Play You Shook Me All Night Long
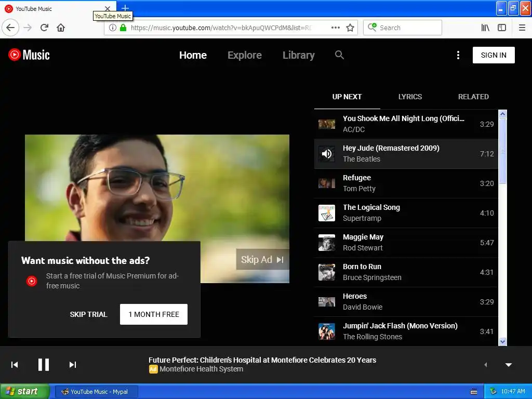 pos(406,124)
